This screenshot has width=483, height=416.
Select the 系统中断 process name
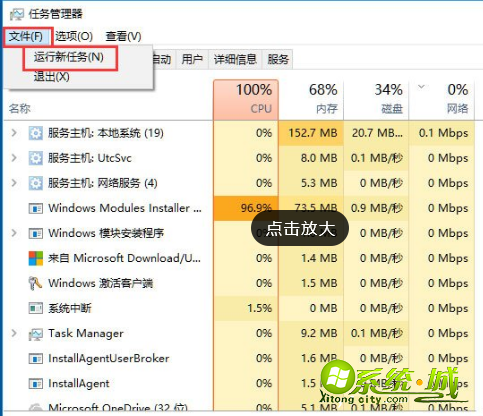pyautogui.click(x=70, y=308)
